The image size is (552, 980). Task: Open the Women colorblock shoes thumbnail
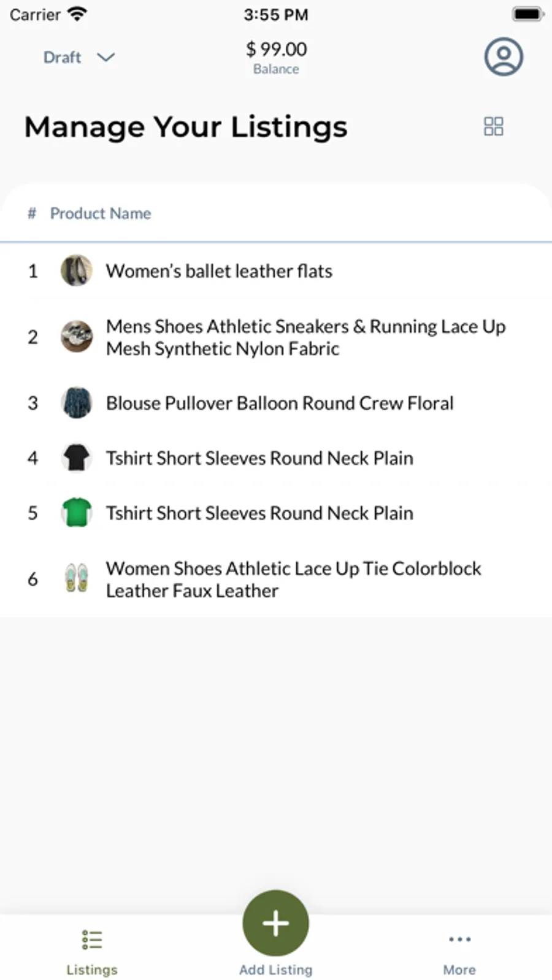77,578
